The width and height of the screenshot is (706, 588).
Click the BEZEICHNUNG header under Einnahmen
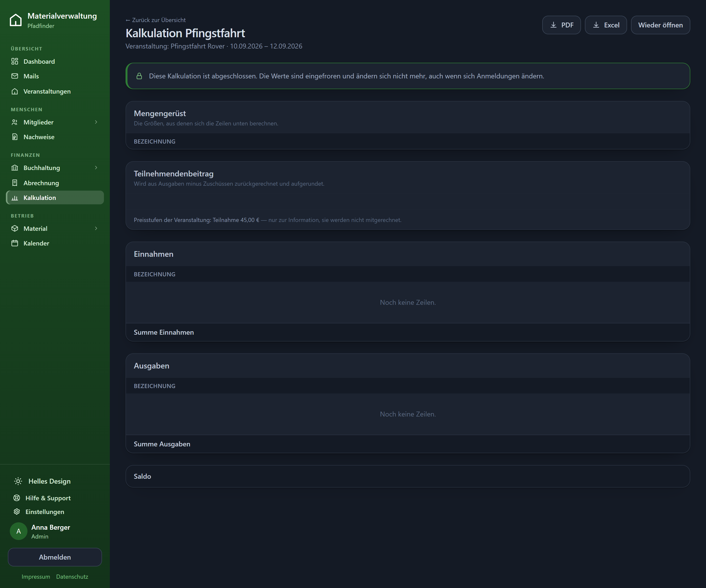pyautogui.click(x=155, y=274)
